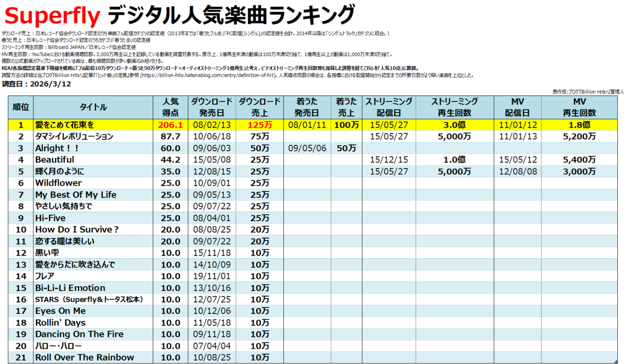Viewport: 626px width, 364px height.
Task: Click the red Superfly heading text
Action: (52, 16)
